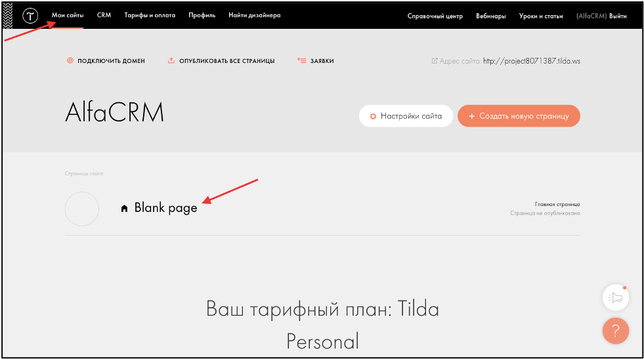Viewport: 644px width, 359px height.
Task: Click the gear icon in Настройки сайта
Action: click(x=373, y=116)
